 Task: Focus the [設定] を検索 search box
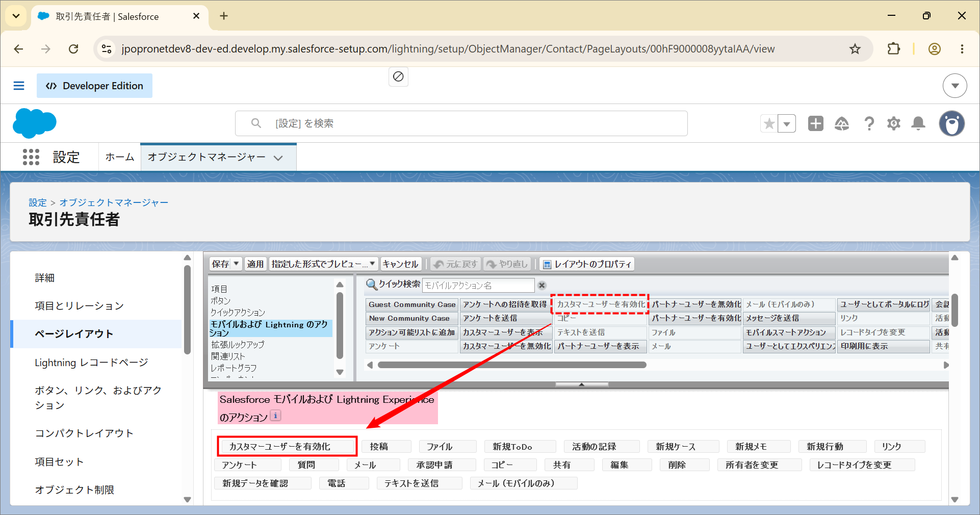[461, 123]
